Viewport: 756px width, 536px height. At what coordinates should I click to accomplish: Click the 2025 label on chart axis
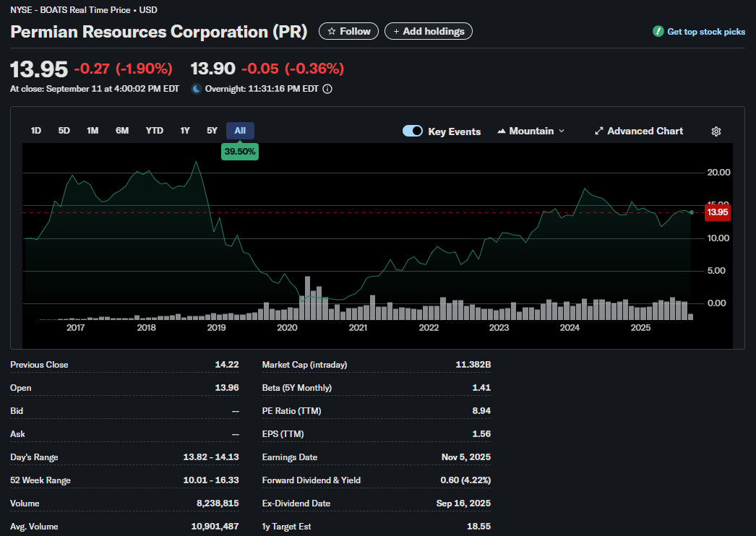640,328
